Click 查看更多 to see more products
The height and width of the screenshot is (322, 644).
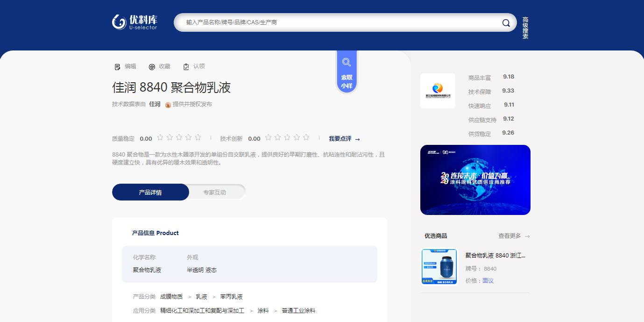pos(514,236)
